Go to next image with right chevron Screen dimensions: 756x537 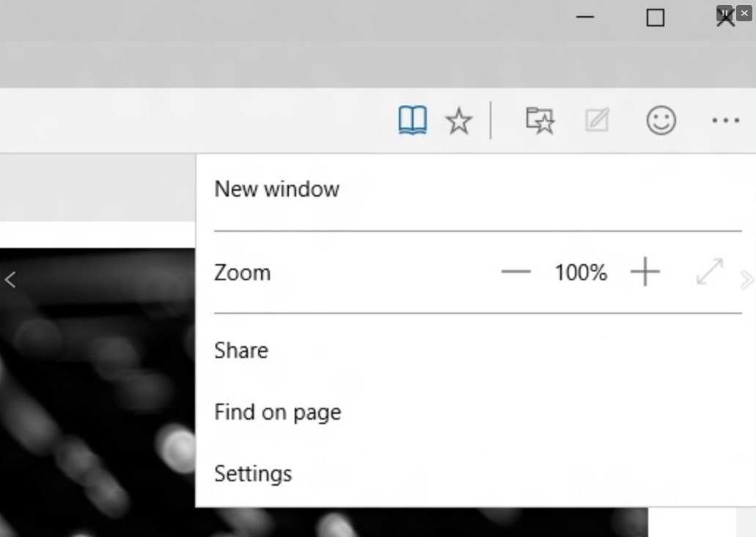click(746, 280)
